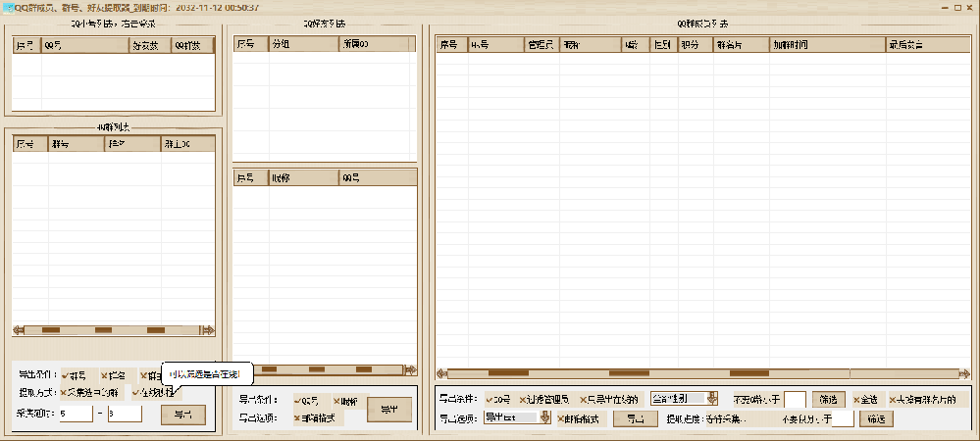Image resolution: width=980 pixels, height=441 pixels.
Task: Click 群名 column header in QQ群列表
Action: click(131, 144)
